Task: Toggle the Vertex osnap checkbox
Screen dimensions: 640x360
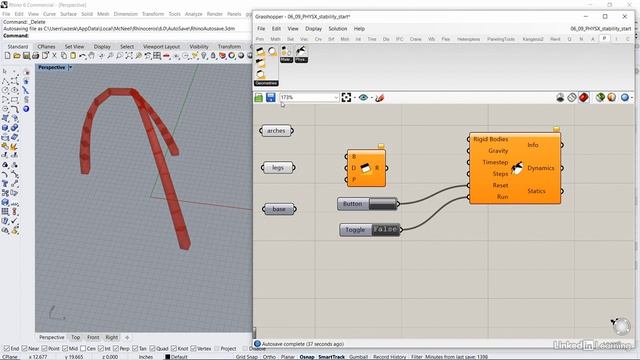Action: (x=193, y=349)
